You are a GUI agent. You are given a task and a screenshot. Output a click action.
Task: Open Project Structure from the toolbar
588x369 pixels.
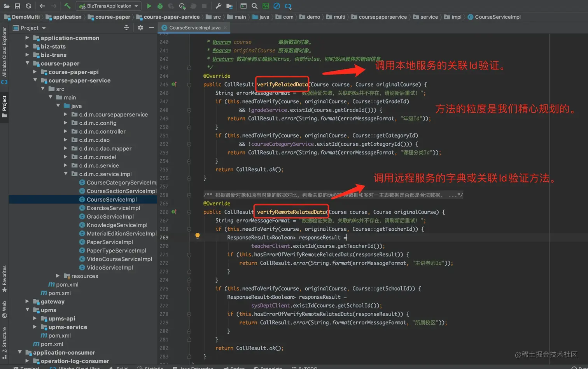tap(229, 6)
